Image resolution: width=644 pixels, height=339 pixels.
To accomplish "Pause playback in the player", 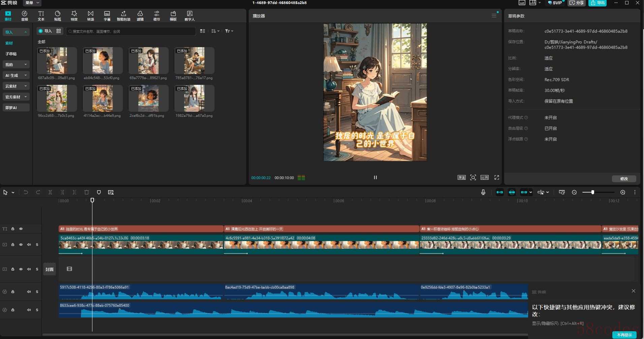I will tap(375, 177).
